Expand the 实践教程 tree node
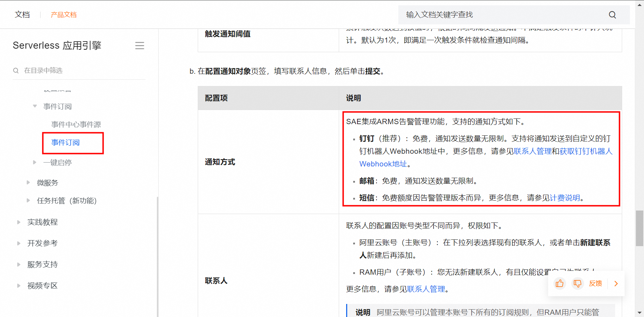 19,222
